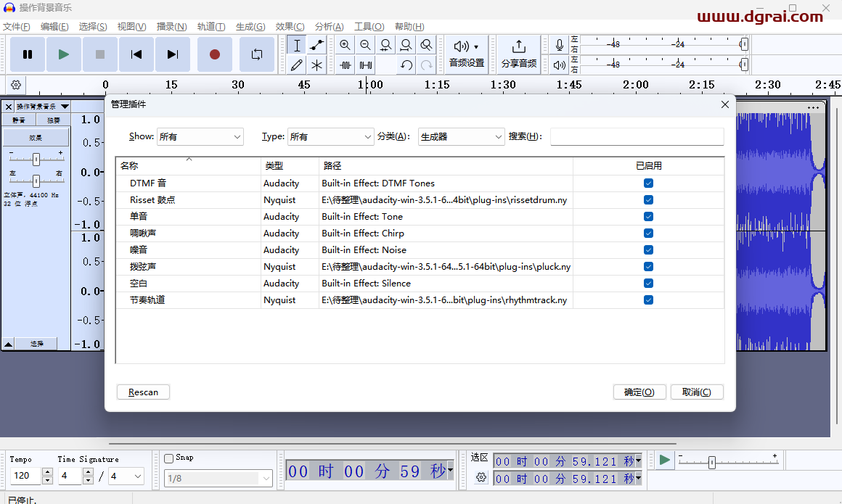Open the 工具 Tools menu
Viewport: 842px width, 504px height.
(369, 27)
